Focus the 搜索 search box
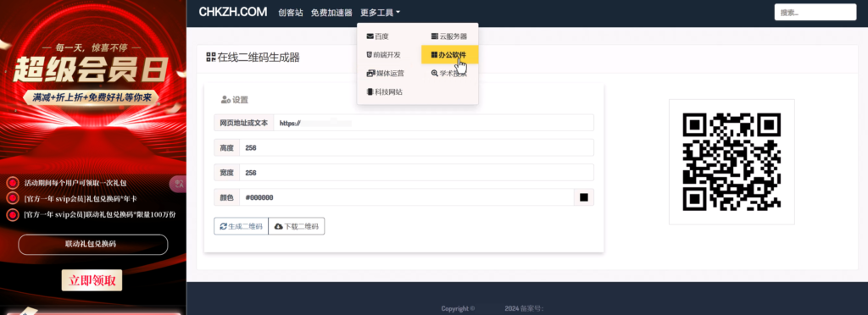This screenshot has height=315, width=868. click(815, 12)
